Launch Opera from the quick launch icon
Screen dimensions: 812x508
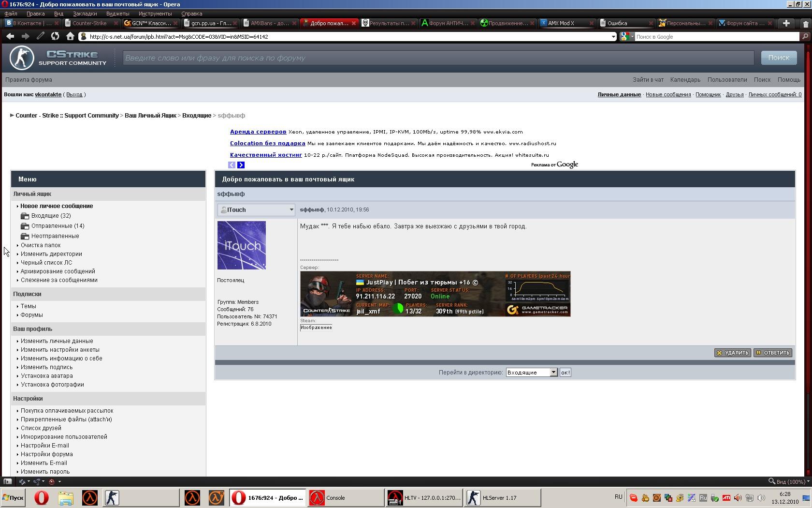[42, 498]
